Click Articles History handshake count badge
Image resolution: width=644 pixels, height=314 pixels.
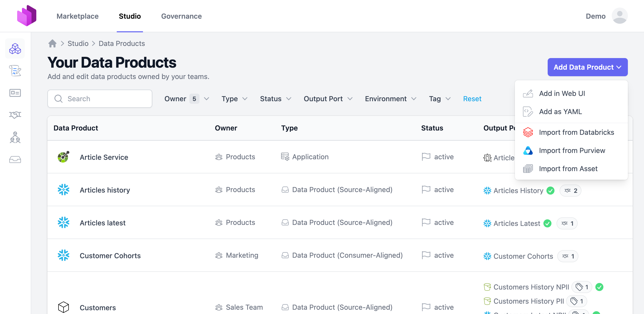(570, 191)
